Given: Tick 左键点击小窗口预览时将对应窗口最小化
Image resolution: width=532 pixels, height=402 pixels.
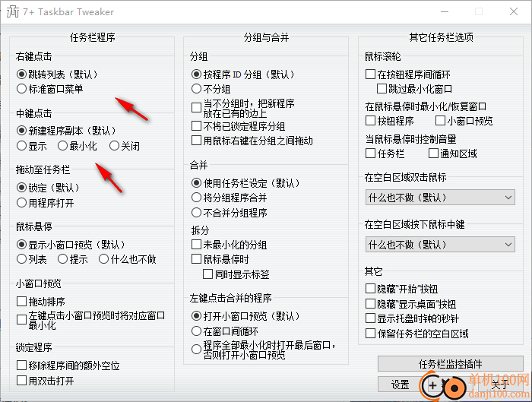Looking at the screenshot, I should coord(21,320).
